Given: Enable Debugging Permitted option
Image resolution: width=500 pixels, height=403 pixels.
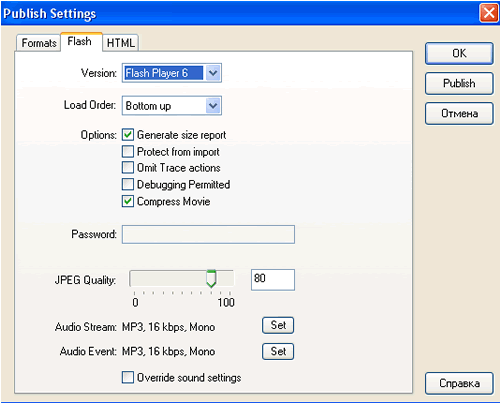Looking at the screenshot, I should 128,184.
